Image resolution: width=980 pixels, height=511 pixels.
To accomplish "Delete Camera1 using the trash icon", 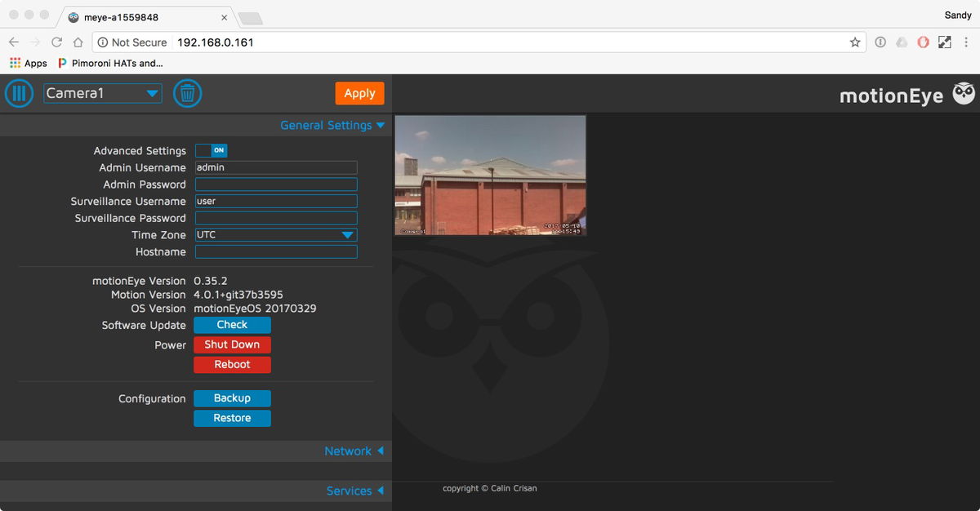I will pos(187,93).
